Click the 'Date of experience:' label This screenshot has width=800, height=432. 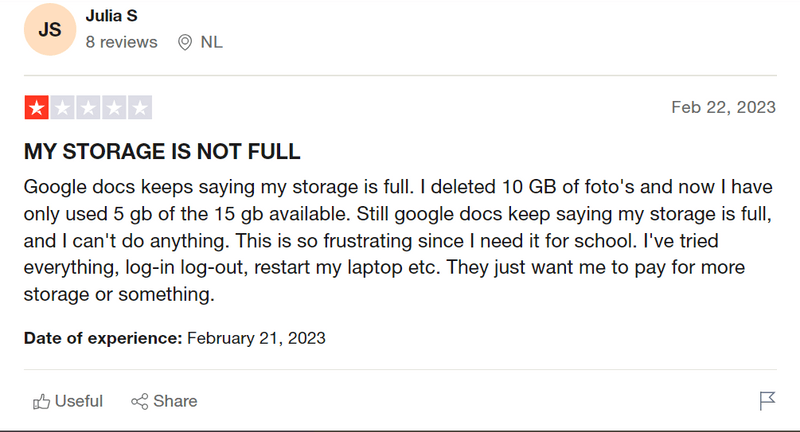click(x=103, y=338)
